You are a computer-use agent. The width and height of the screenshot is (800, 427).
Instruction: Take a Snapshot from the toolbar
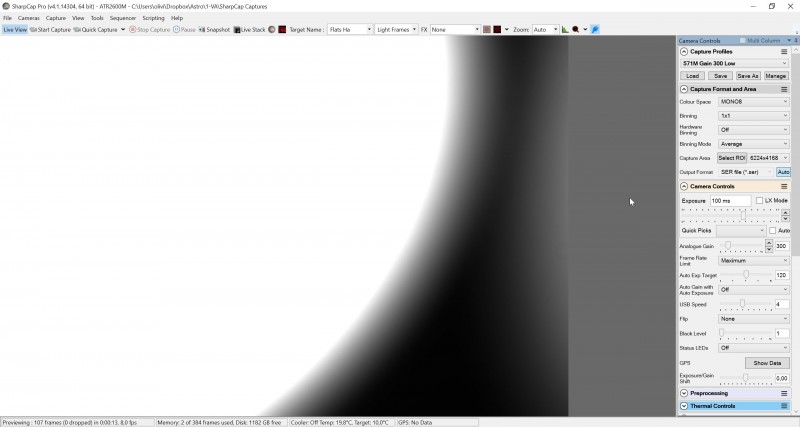coord(214,30)
